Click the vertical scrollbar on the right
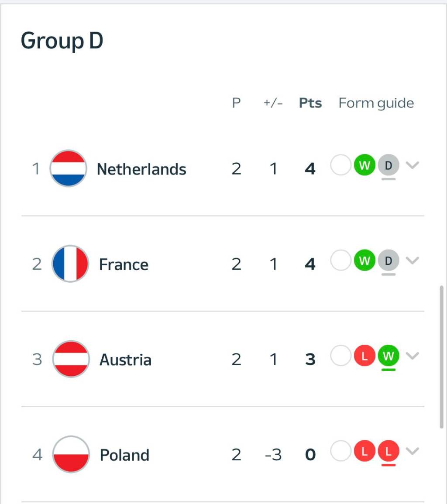The height and width of the screenshot is (504, 447). (x=442, y=357)
